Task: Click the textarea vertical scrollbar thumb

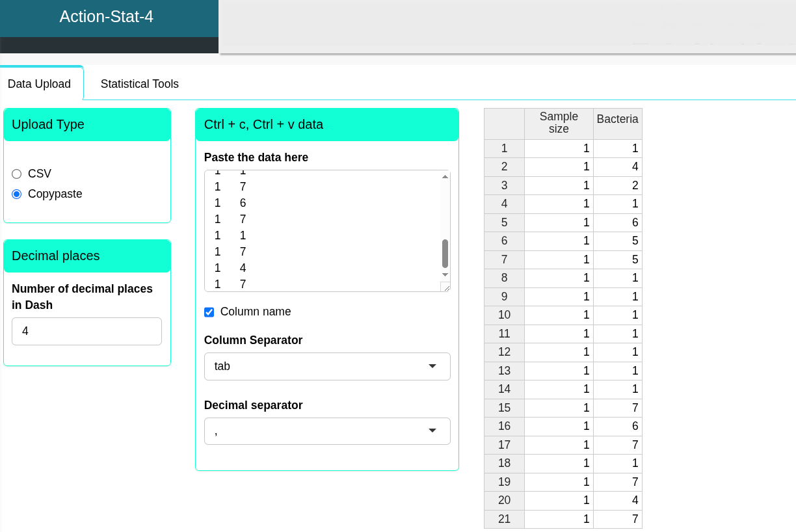Action: (x=445, y=254)
